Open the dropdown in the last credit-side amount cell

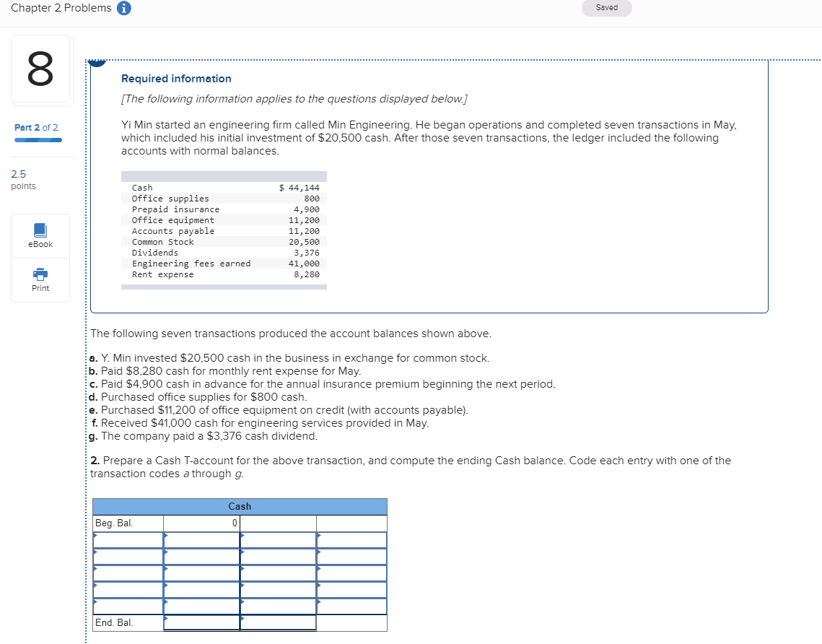tap(351, 606)
